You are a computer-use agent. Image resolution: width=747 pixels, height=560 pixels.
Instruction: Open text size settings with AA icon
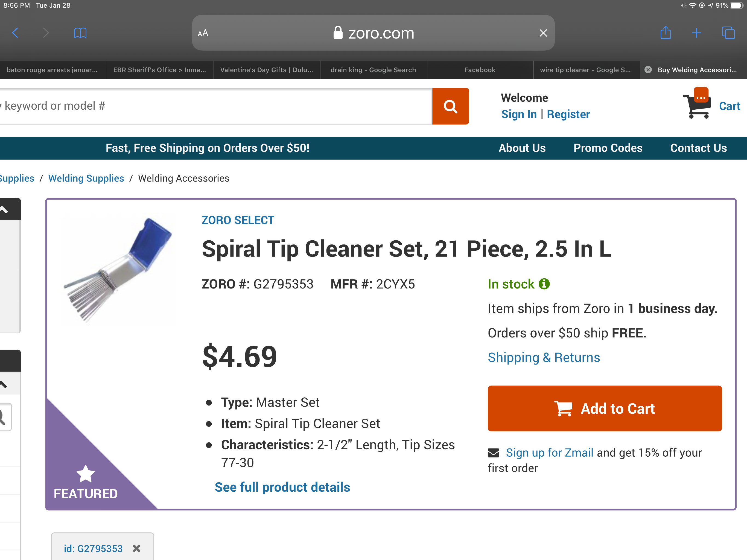click(203, 33)
